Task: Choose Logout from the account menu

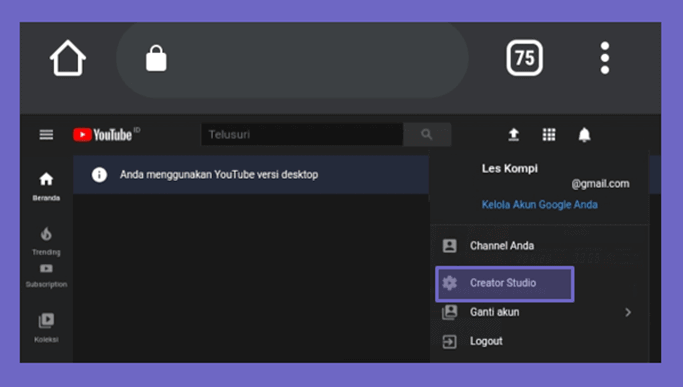Action: 539,341
